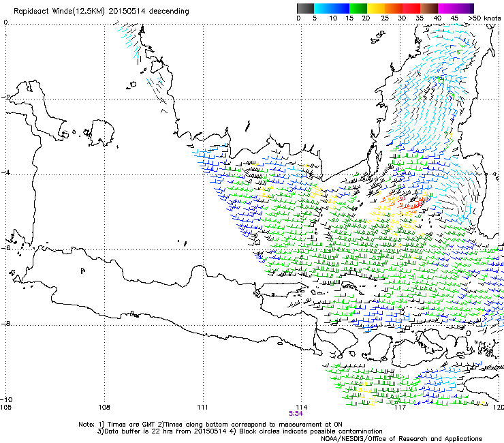Screen dimensions: 504x443
Task: Click the legend label '40'
Action: click(x=437, y=18)
